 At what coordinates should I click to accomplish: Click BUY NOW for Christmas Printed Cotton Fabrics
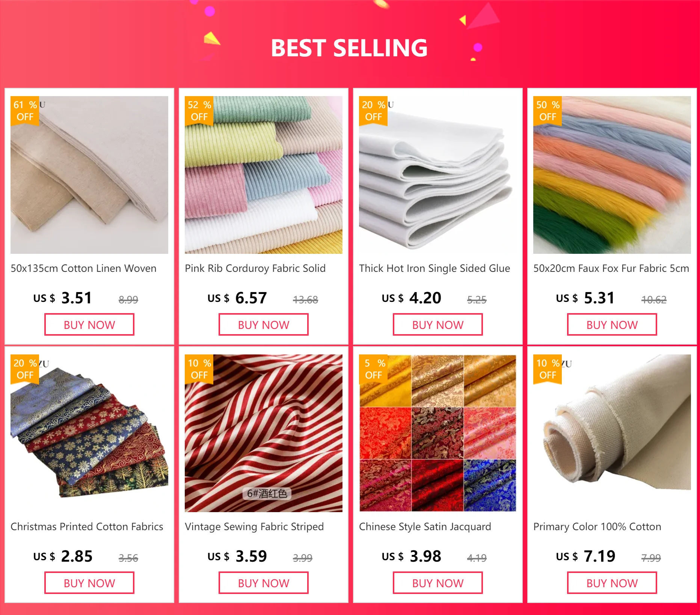click(x=89, y=583)
